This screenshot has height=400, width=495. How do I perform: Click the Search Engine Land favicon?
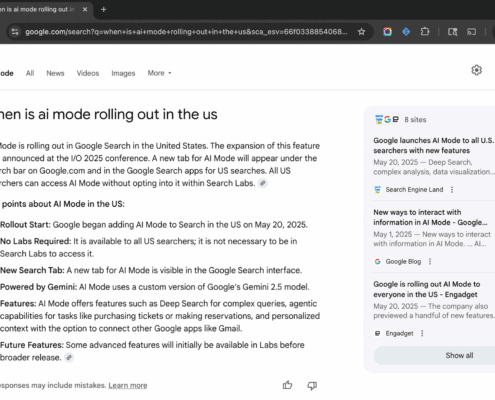coord(378,190)
